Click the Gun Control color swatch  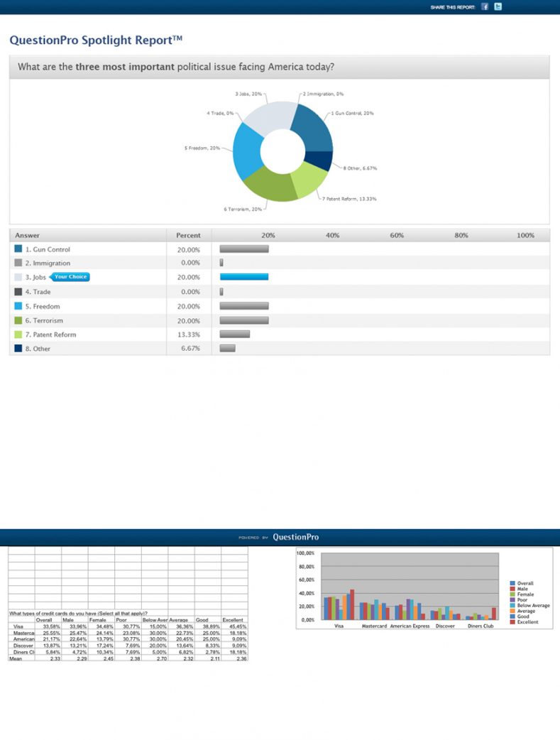18,249
